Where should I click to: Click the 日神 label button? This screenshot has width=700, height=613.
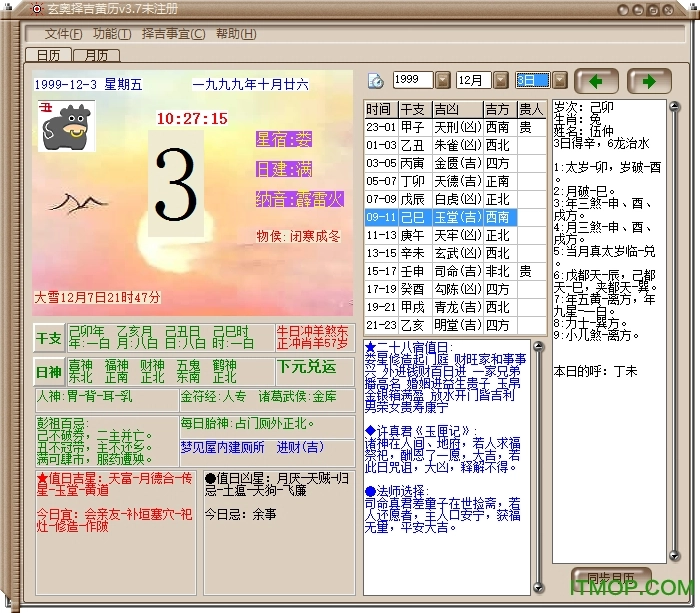[x=48, y=372]
